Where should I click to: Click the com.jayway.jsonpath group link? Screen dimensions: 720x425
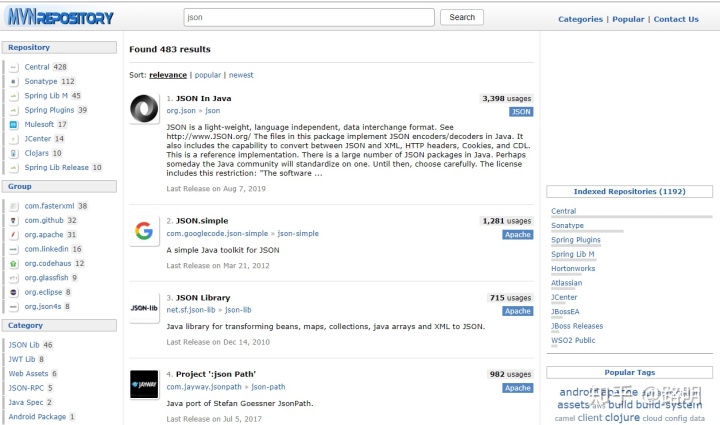(204, 387)
